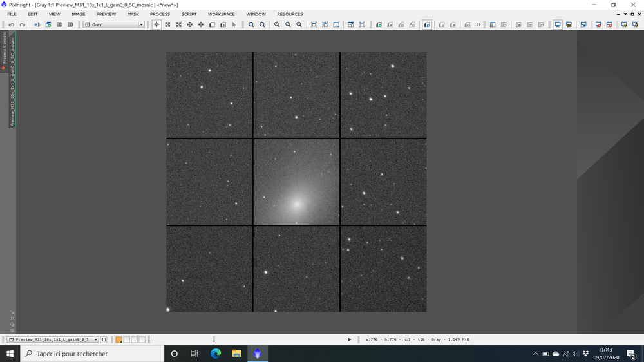Screen dimensions: 644x362
Task: Click the Undo arrow in the toolbar
Action: point(11,24)
